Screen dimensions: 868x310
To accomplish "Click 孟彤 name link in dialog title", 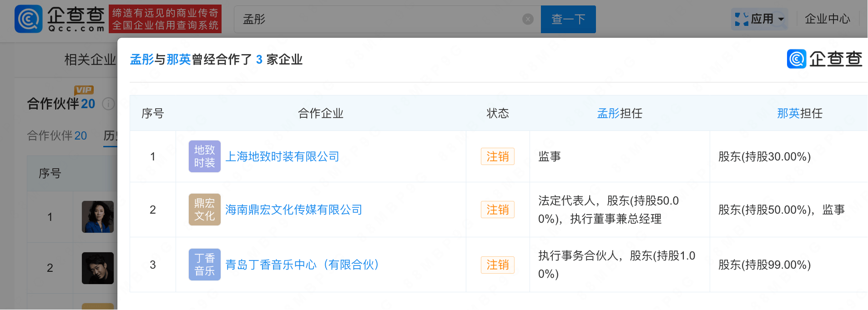I will pos(142,60).
